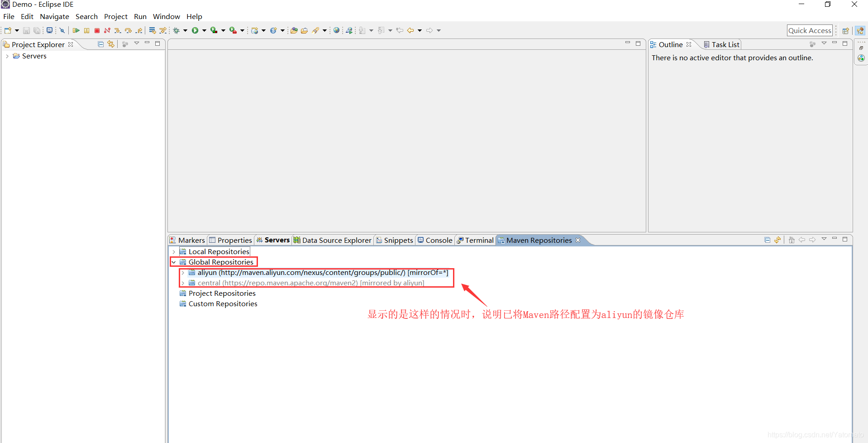Viewport: 868px width, 443px height.
Task: Open the External Tools dropdown arrow
Action: [x=242, y=30]
